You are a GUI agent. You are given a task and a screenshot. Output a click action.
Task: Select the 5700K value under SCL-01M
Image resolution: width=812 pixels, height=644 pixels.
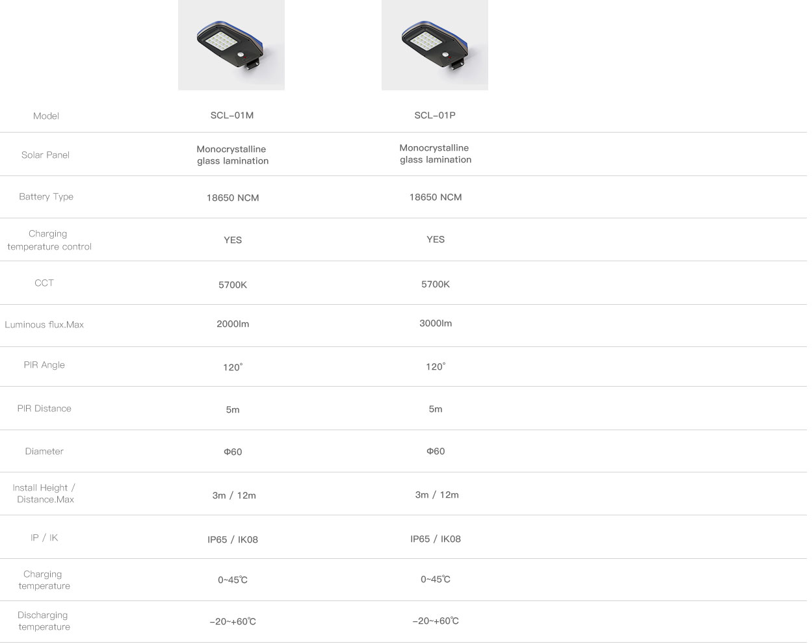[x=233, y=285]
